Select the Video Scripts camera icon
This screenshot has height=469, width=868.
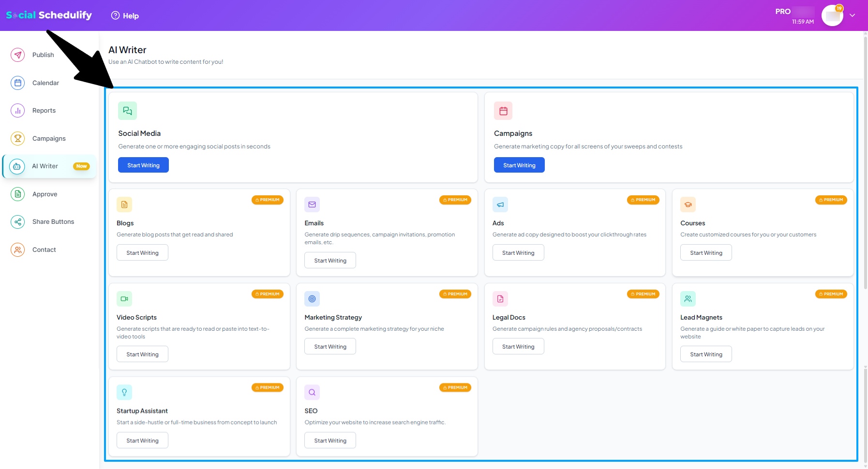tap(124, 298)
